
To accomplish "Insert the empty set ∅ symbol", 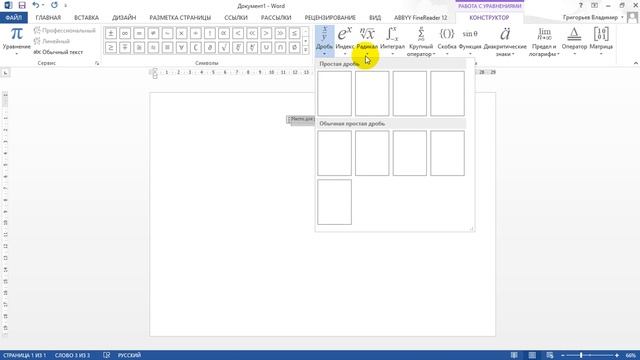I will (x=294, y=48).
